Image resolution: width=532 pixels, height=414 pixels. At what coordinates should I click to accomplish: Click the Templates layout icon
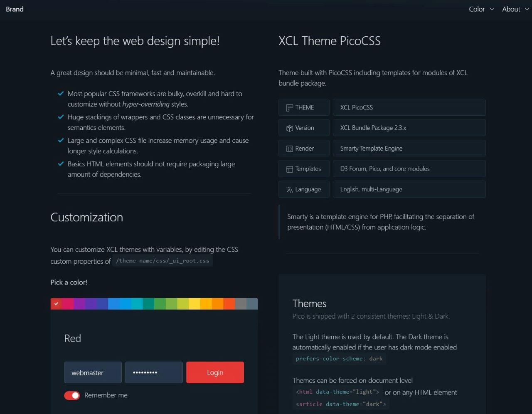[290, 169]
